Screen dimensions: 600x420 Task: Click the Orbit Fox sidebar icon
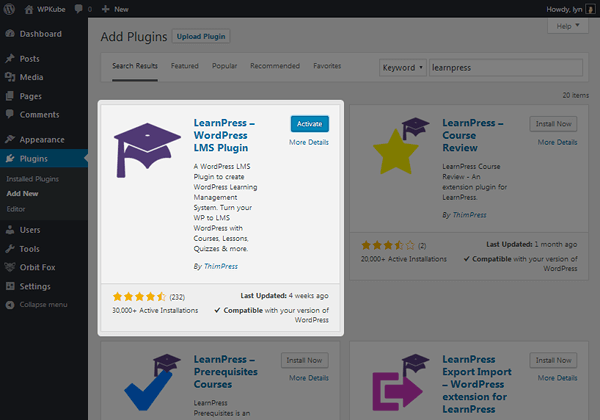9,267
